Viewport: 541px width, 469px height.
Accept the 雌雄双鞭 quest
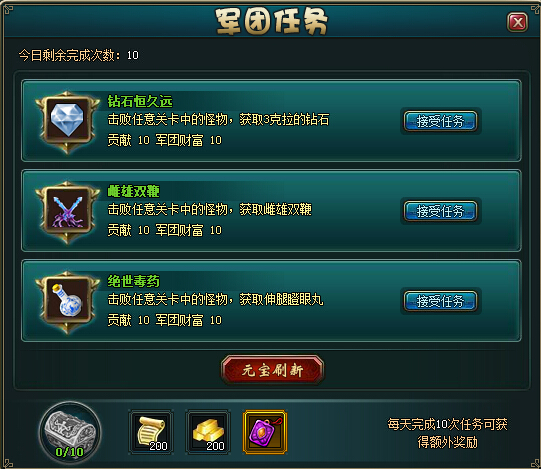point(441,211)
